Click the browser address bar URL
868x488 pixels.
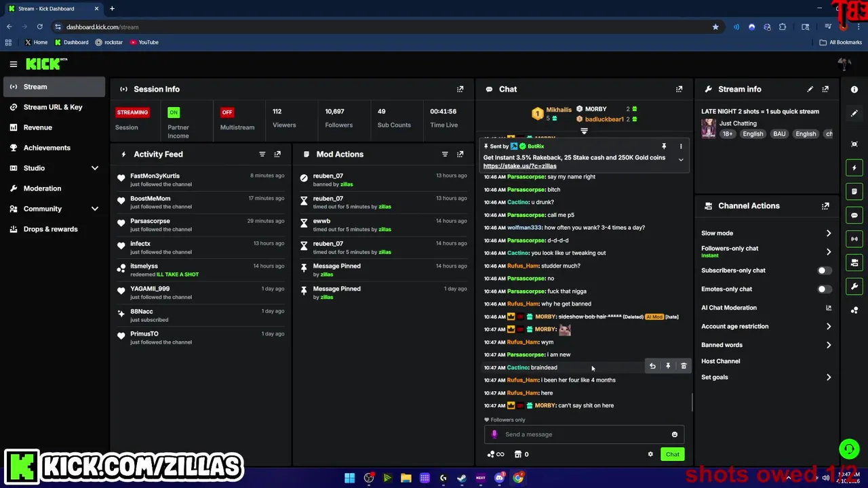coord(102,27)
